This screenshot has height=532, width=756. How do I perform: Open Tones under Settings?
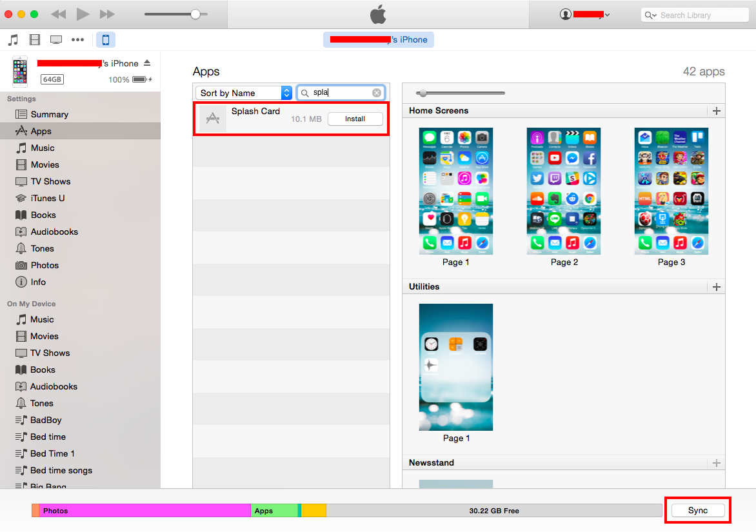click(x=80, y=249)
